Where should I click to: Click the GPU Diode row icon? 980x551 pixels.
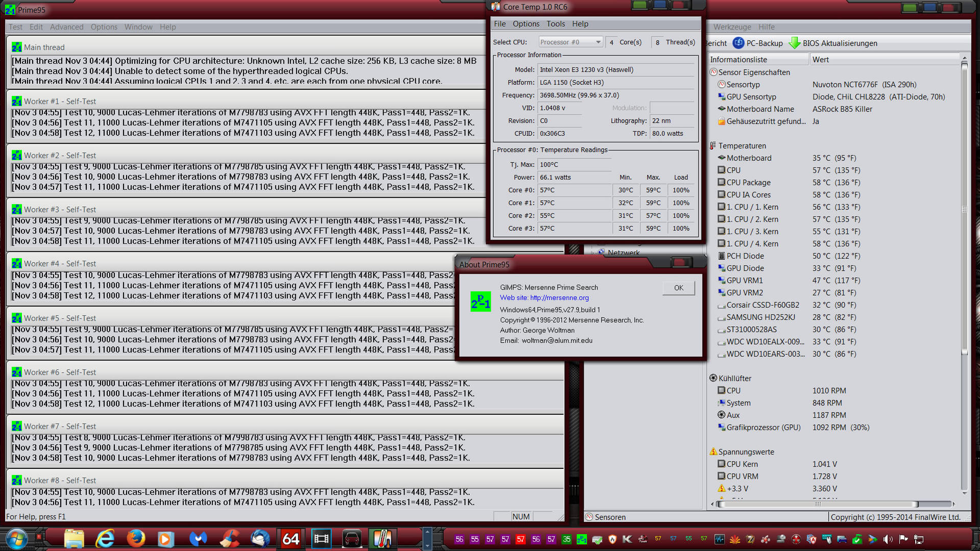pyautogui.click(x=722, y=268)
